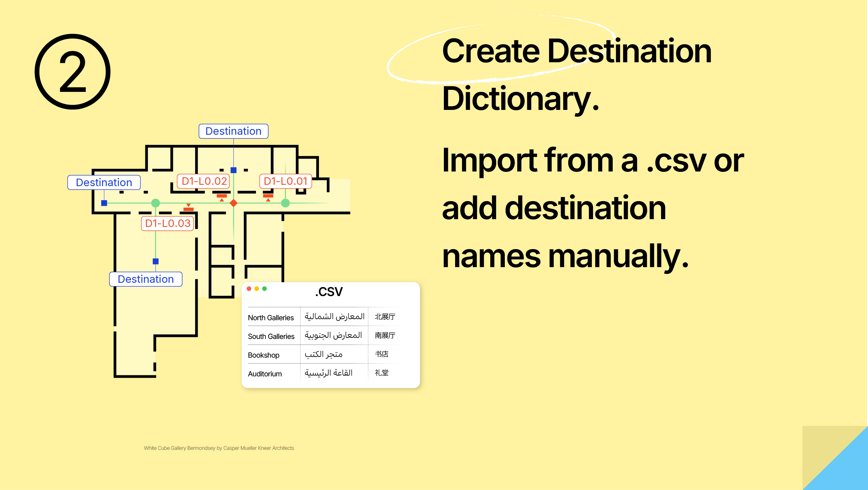Click the White Cube Gallery credit caption
This screenshot has width=868, height=490.
(219, 448)
